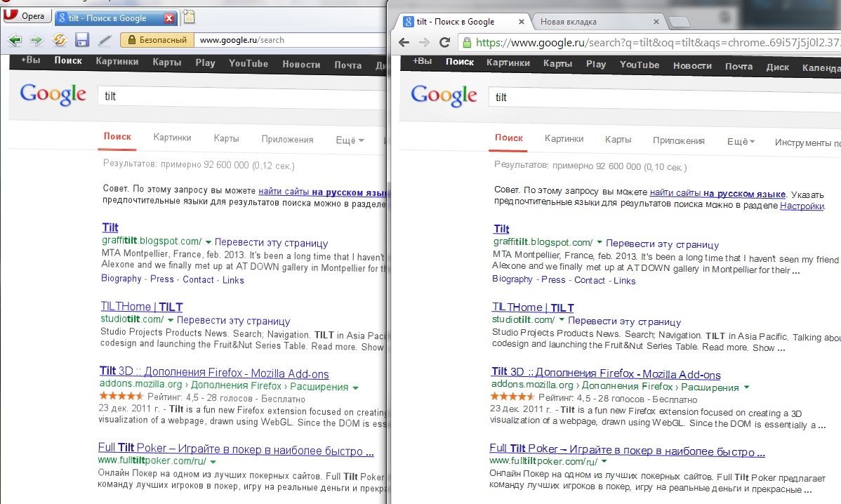The width and height of the screenshot is (841, 504).
Task: Close the tilt tab in Opera
Action: 168,18
